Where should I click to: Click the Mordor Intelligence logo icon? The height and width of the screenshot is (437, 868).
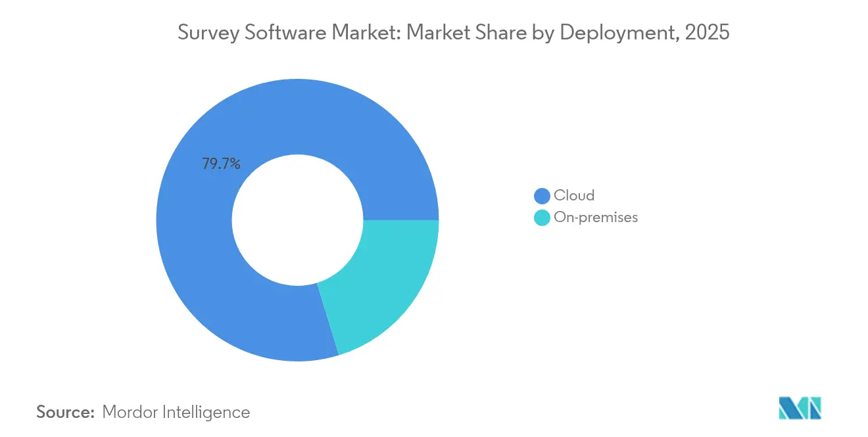(x=800, y=408)
